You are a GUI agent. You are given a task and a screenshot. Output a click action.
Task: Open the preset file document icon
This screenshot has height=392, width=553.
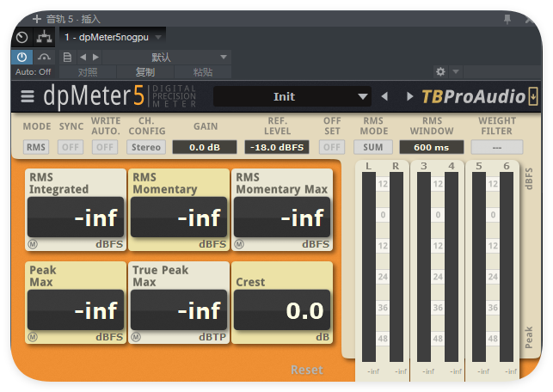[67, 57]
